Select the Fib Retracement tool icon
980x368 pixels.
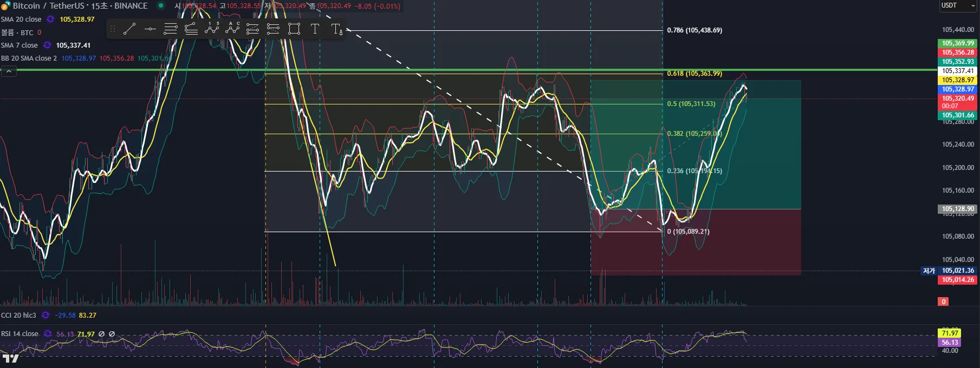click(x=171, y=29)
